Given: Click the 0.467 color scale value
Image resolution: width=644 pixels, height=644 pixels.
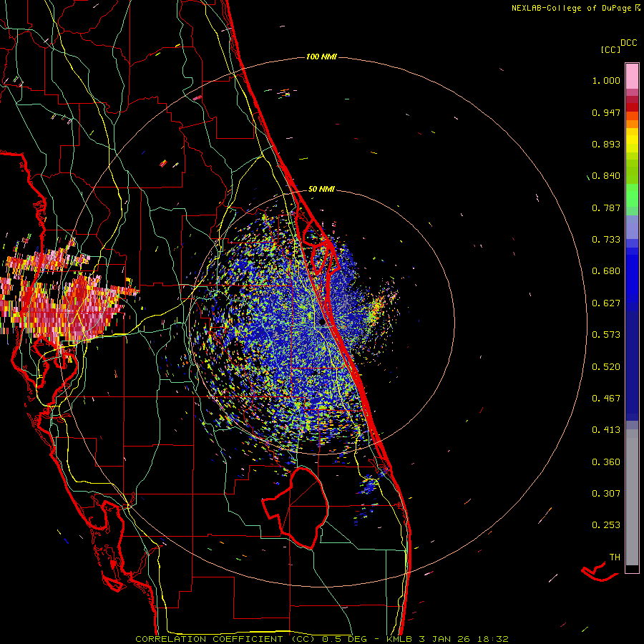Looking at the screenshot, I should click(606, 399).
